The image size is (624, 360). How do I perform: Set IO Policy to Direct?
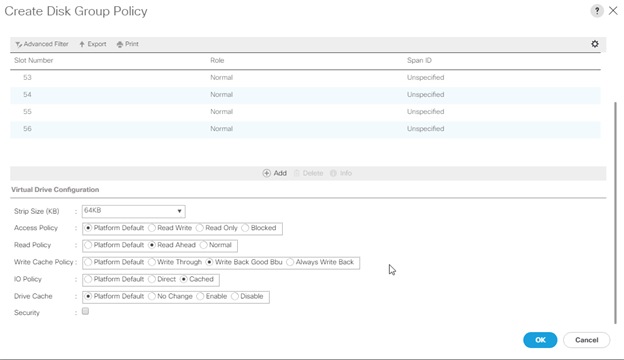(152, 279)
